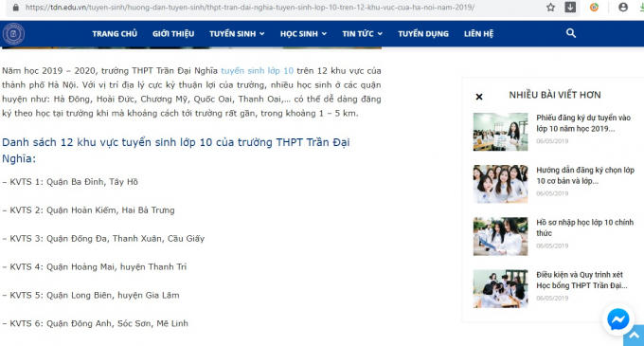Open the download extension icon
Viewport: 644px width, 346px height.
tap(570, 7)
